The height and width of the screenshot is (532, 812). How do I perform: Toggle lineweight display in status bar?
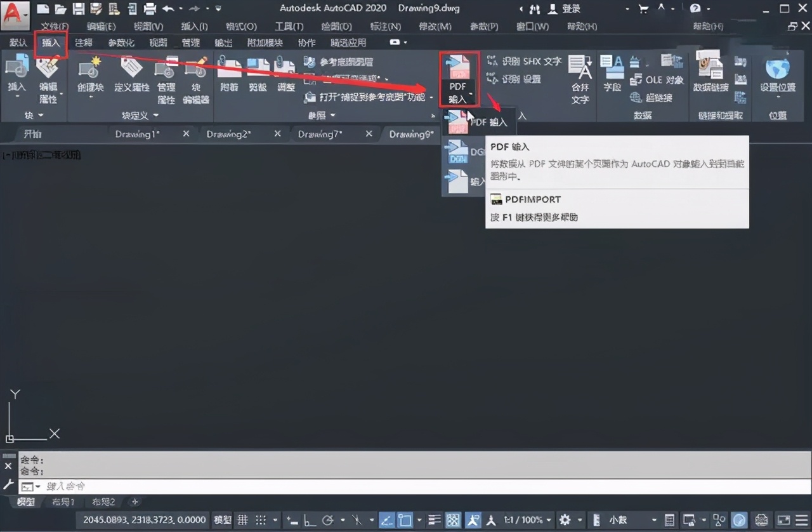tap(435, 520)
